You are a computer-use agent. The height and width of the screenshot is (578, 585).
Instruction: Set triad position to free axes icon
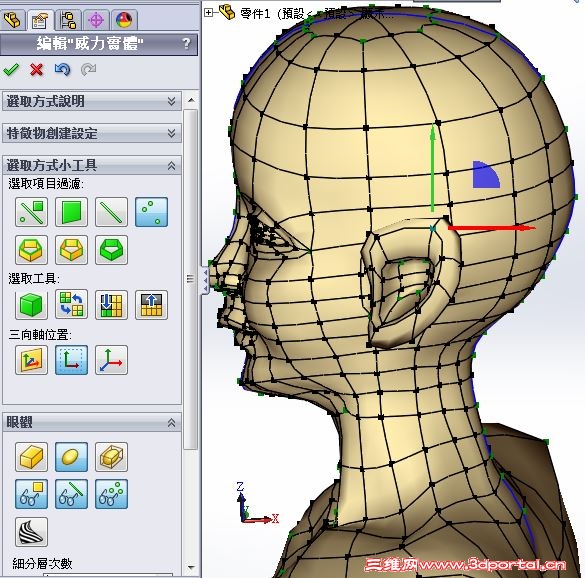point(111,360)
